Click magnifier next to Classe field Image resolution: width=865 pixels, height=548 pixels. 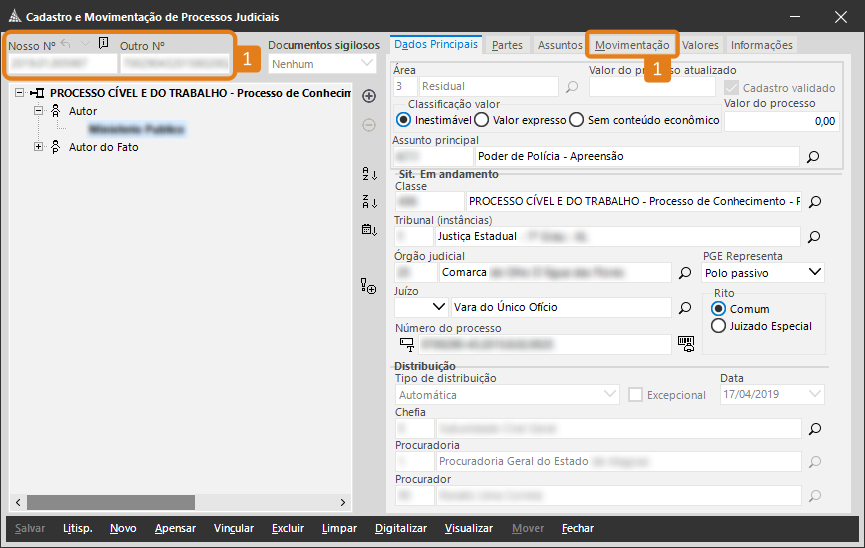814,202
